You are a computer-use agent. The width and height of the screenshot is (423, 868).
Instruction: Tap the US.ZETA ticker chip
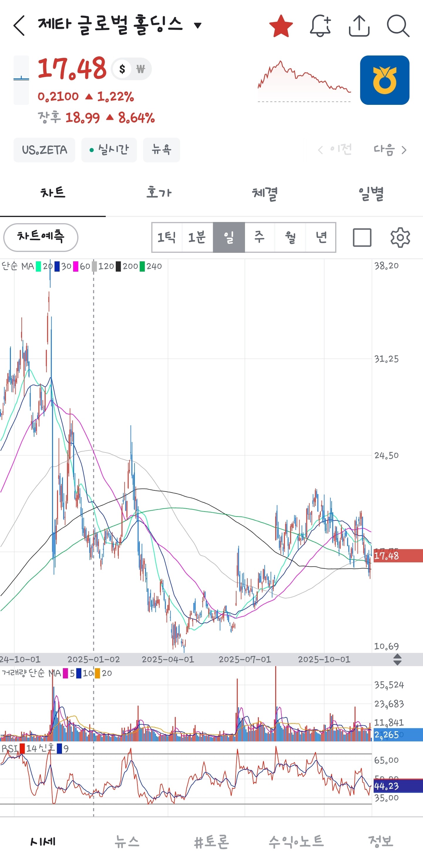[x=44, y=150]
